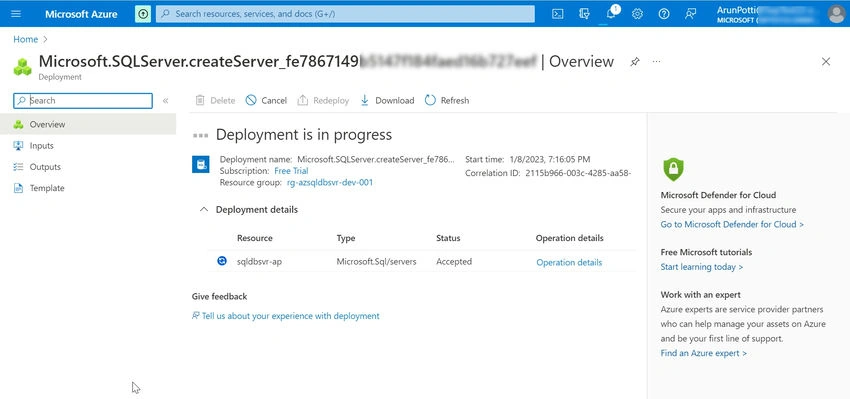
Task: Select Overview in the sidebar
Action: 88,124
